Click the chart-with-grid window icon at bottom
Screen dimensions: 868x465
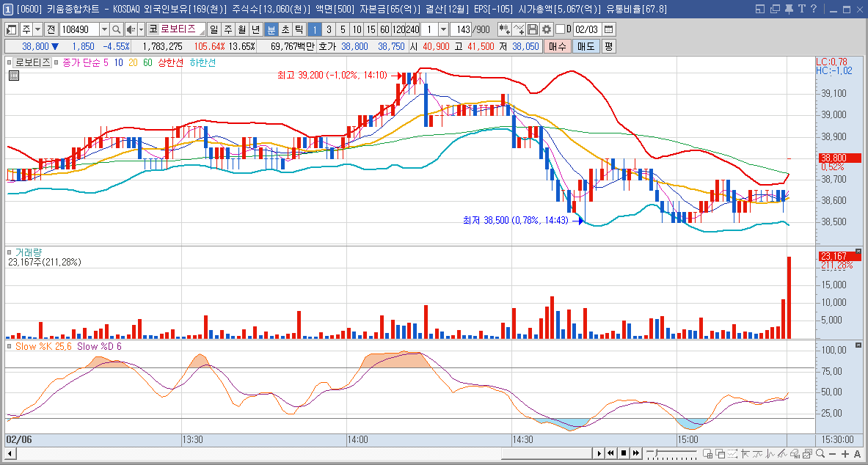coord(707,453)
